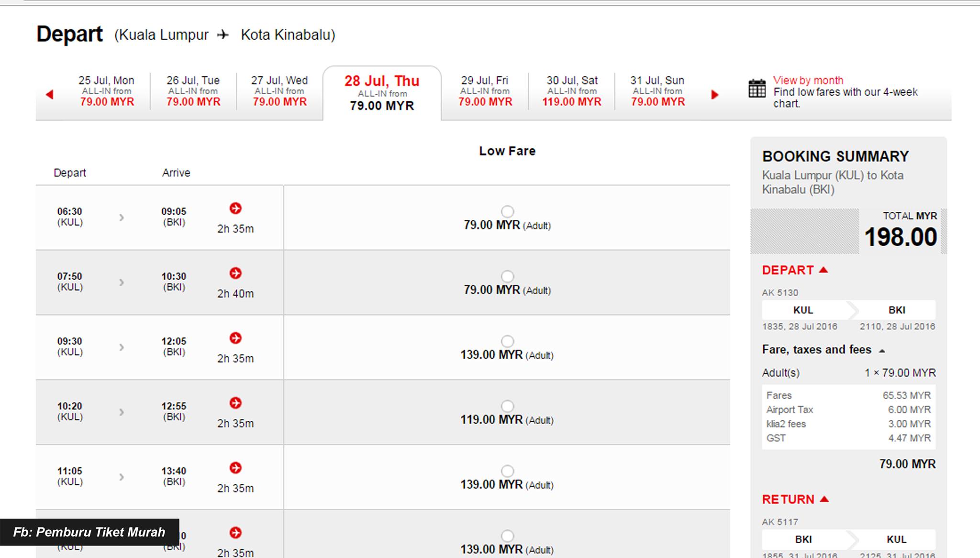Click the red flight icon for 10:20 departure
This screenshot has height=558, width=980.
[x=235, y=403]
